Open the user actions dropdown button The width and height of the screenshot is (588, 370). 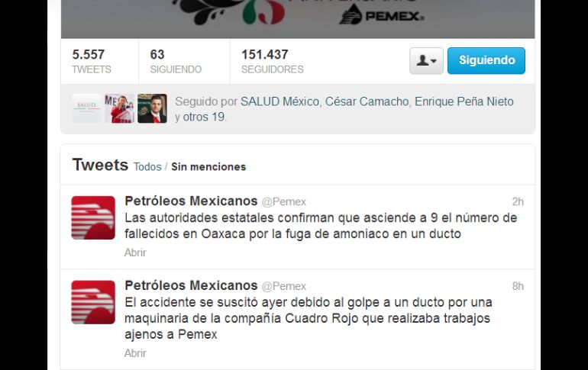[426, 61]
